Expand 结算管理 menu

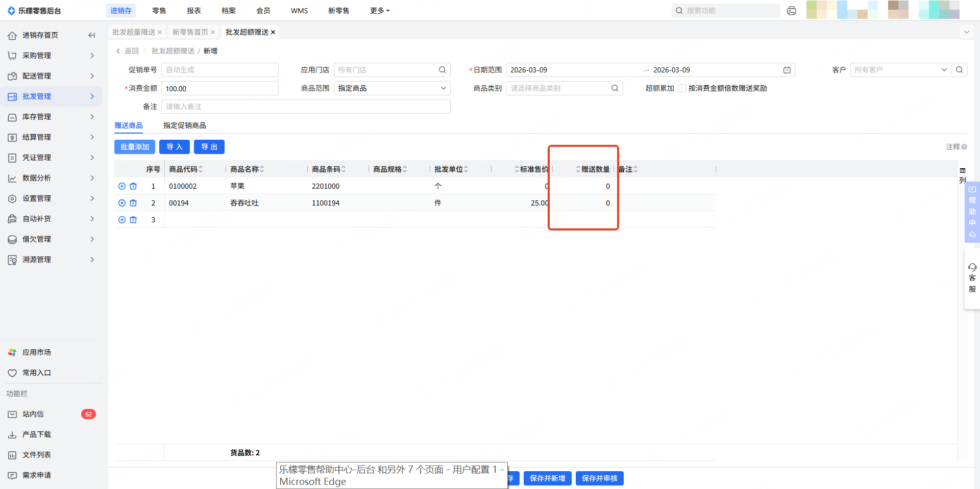(51, 137)
